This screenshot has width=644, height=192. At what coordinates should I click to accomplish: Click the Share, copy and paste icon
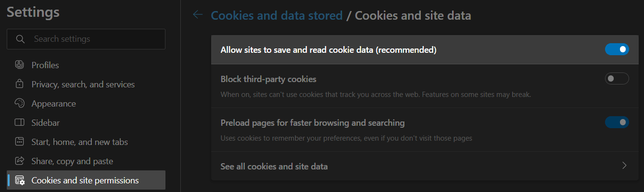(20, 161)
